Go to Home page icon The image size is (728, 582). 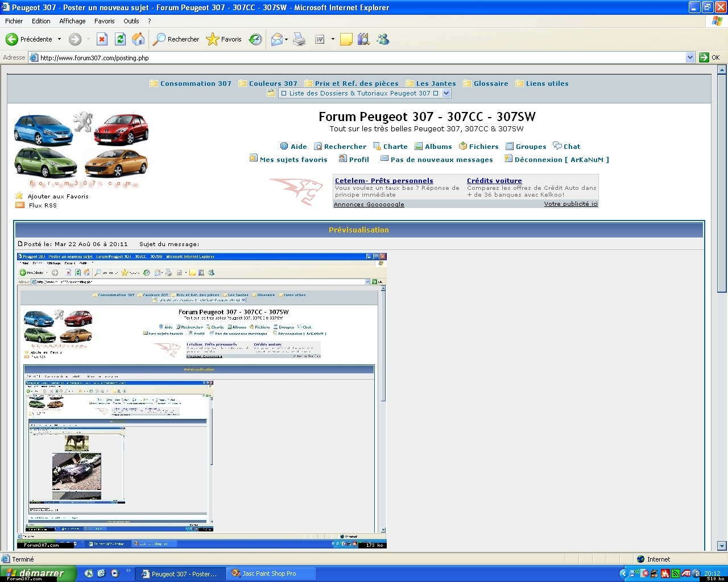138,39
